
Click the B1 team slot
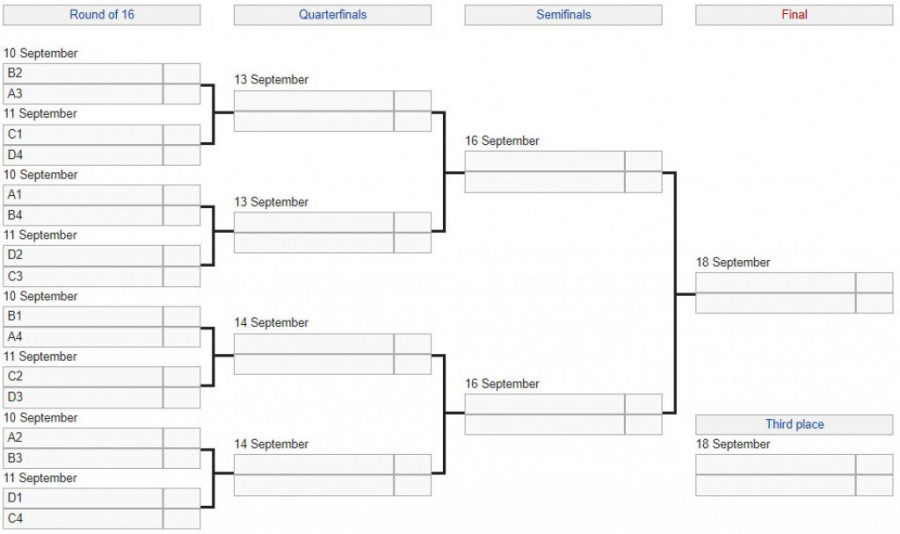[x=83, y=316]
